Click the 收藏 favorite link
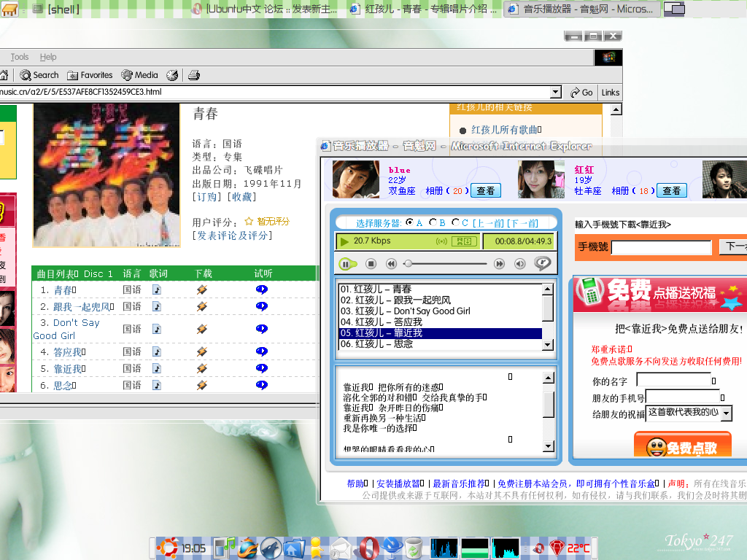The image size is (747, 560). pos(242,197)
